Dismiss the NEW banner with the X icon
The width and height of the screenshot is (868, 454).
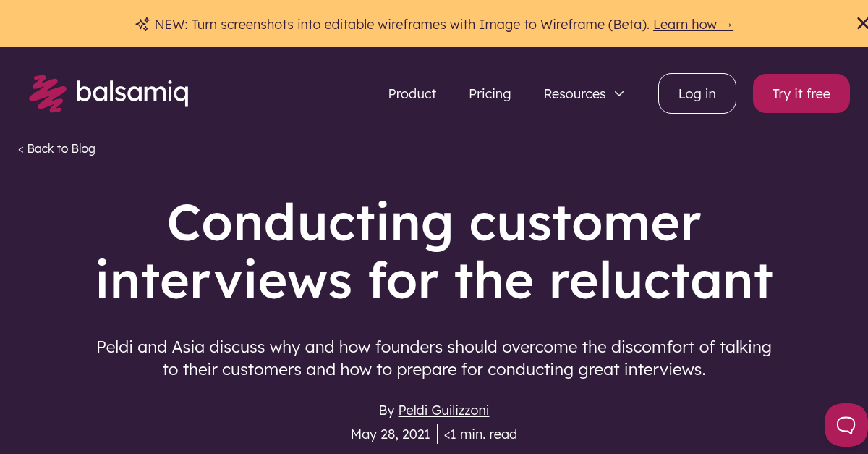click(x=862, y=22)
